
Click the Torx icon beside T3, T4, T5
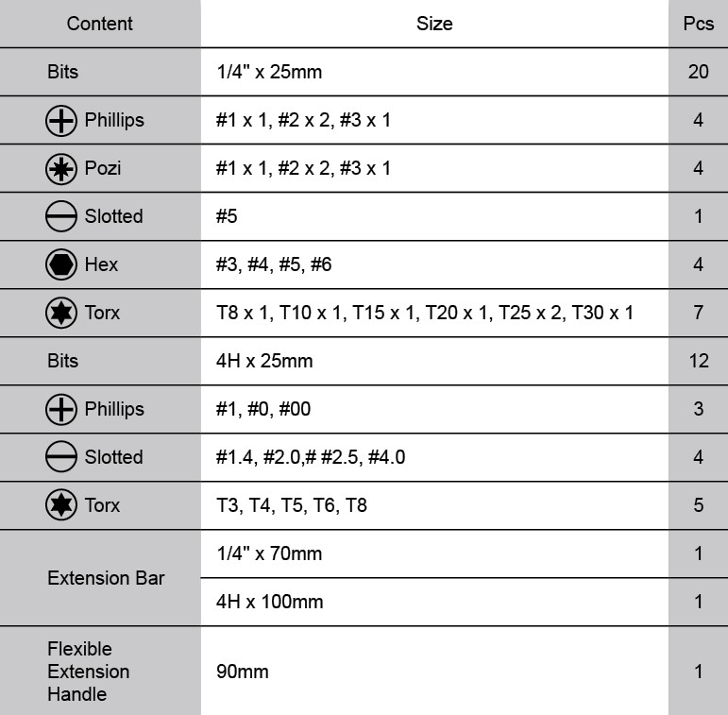point(61,506)
